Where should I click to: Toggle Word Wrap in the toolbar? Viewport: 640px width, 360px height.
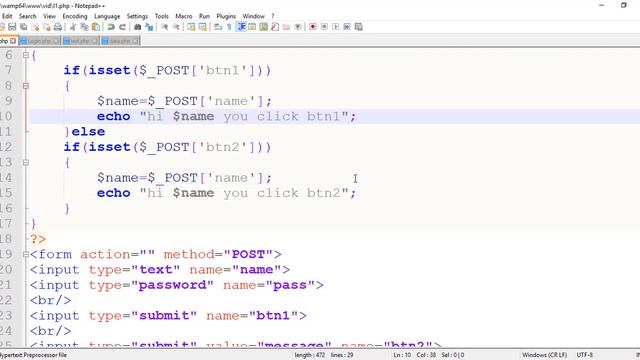coord(218,27)
